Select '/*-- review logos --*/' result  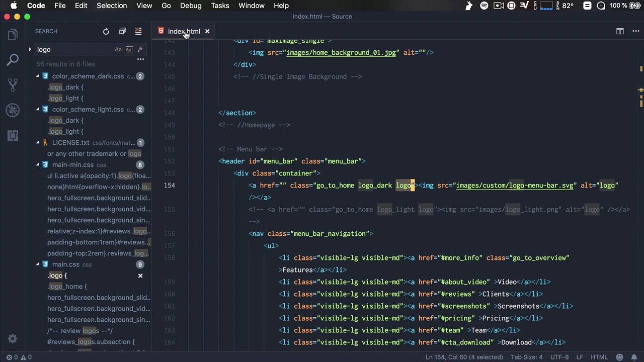(80, 330)
